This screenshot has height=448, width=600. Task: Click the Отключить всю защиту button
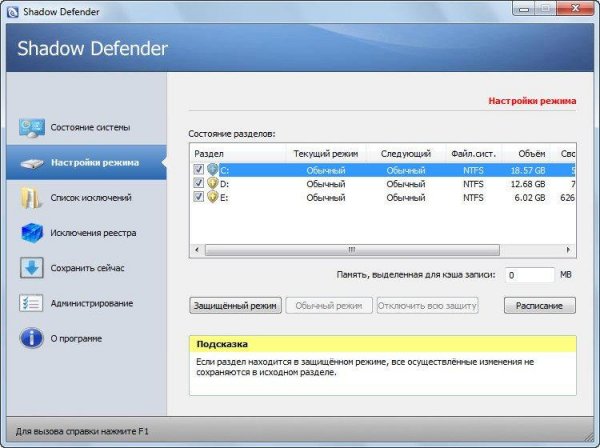coord(427,306)
